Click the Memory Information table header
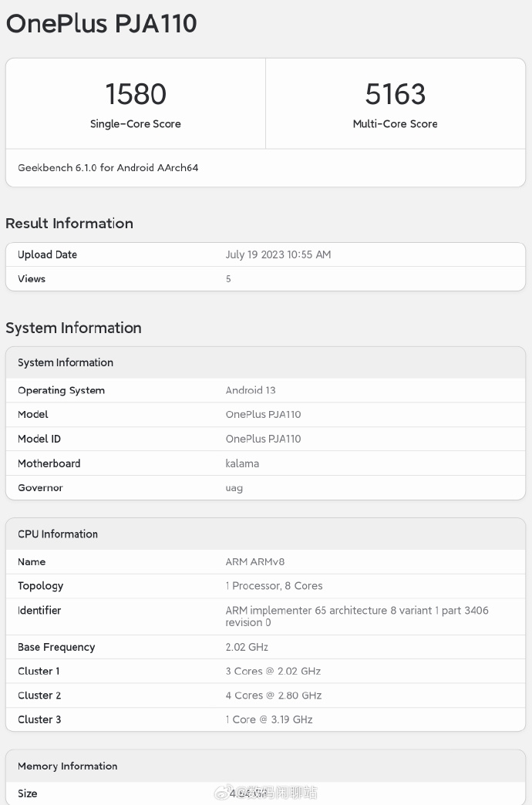This screenshot has width=532, height=805. (68, 766)
